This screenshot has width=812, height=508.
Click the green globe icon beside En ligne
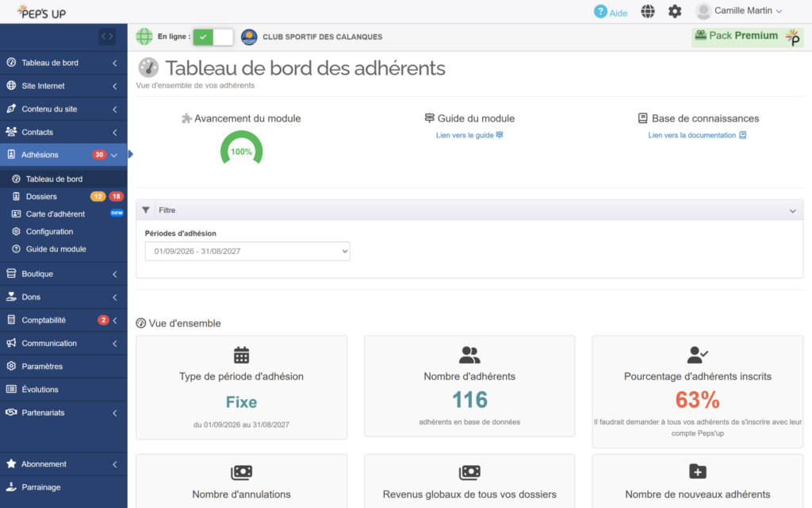click(x=144, y=37)
